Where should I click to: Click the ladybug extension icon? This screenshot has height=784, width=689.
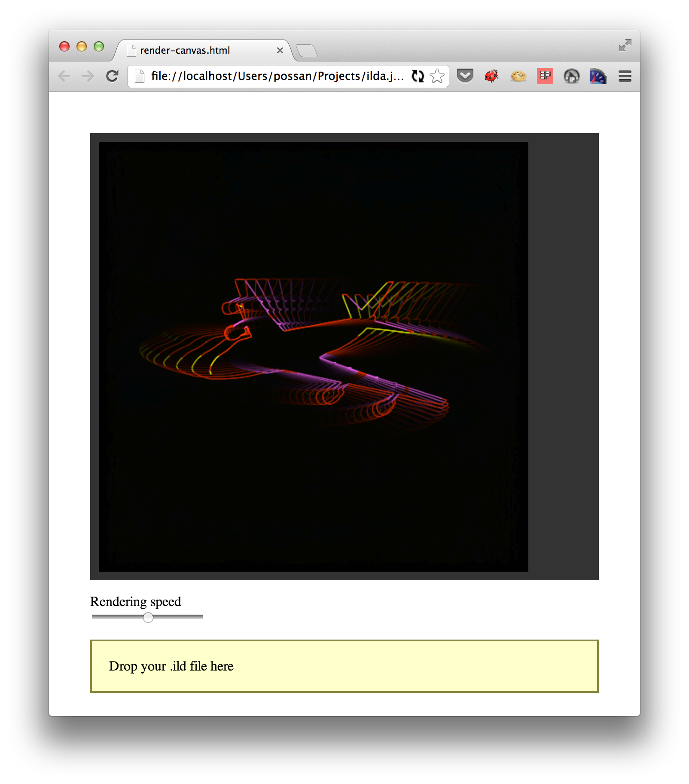click(x=491, y=76)
